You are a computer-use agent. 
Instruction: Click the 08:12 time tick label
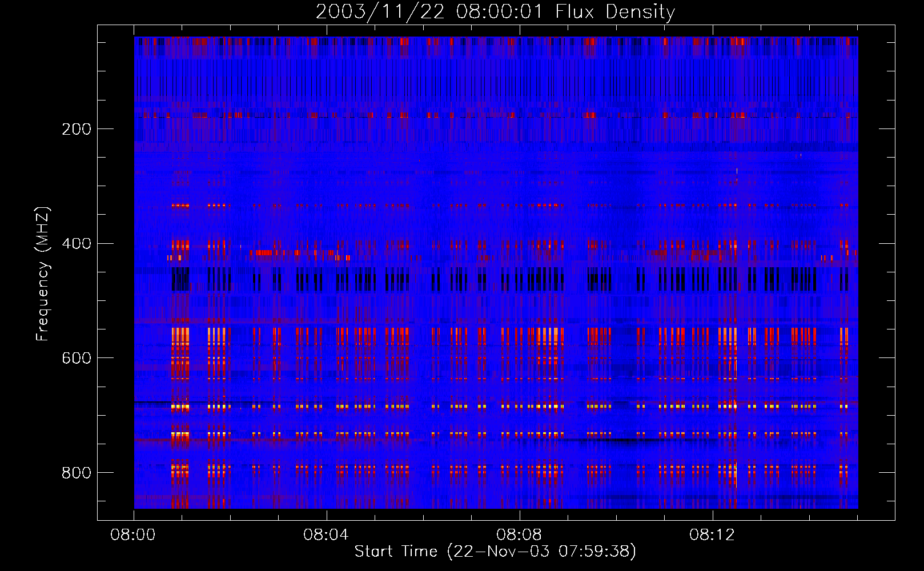[x=712, y=535]
